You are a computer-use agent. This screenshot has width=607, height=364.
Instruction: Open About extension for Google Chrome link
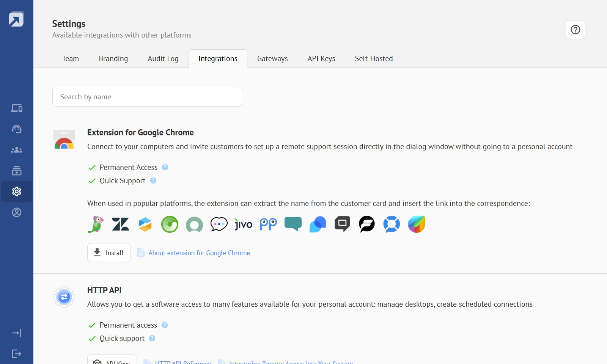(199, 253)
